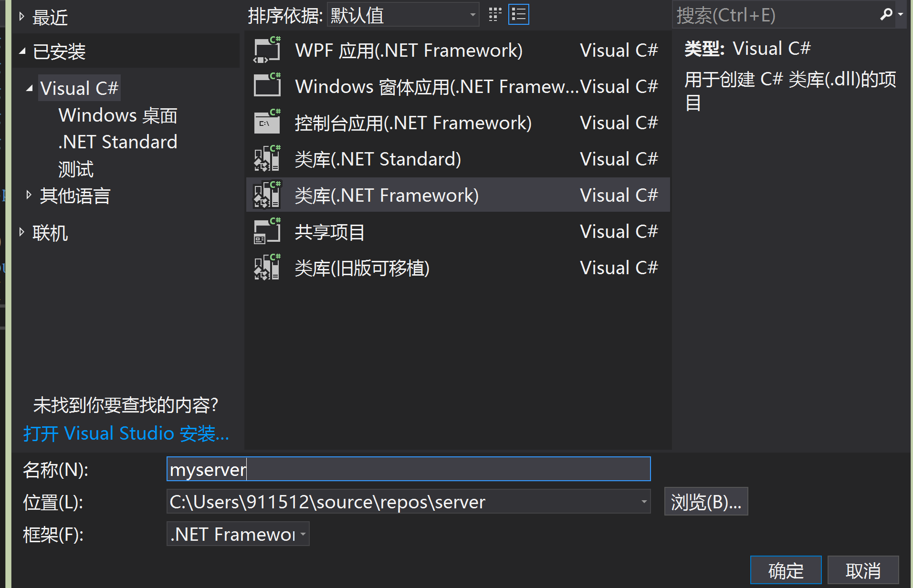Viewport: 913px width, 588px height.
Task: Click the .NET Standard class library icon
Action: click(267, 159)
